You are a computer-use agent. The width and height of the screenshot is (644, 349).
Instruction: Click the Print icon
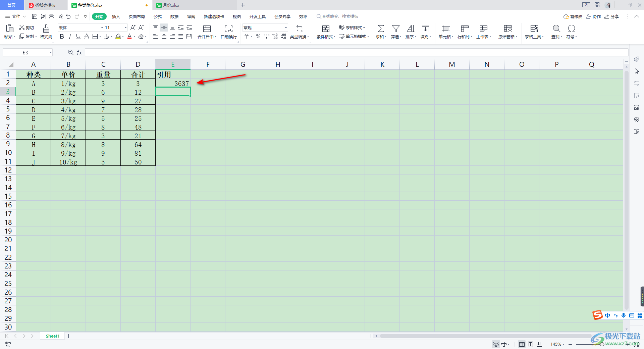click(x=51, y=16)
